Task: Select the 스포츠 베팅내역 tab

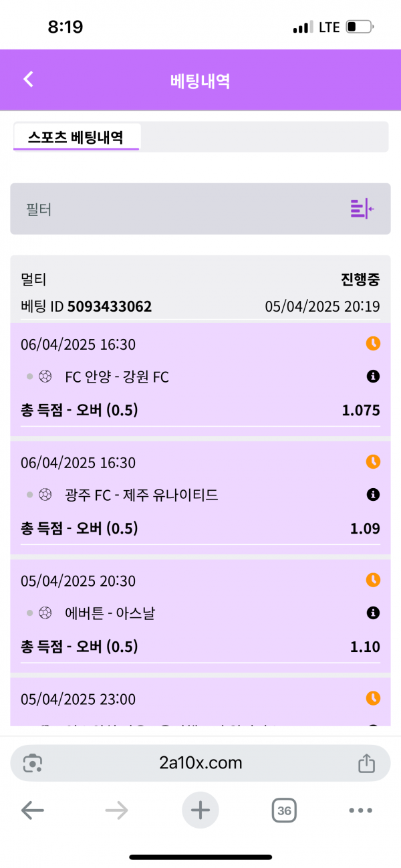Action: tap(76, 137)
